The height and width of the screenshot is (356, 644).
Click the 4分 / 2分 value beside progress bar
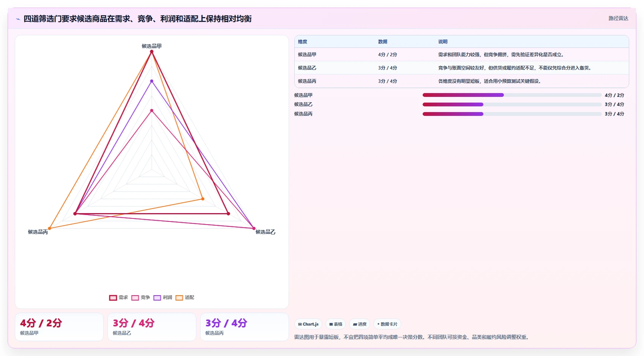(614, 95)
